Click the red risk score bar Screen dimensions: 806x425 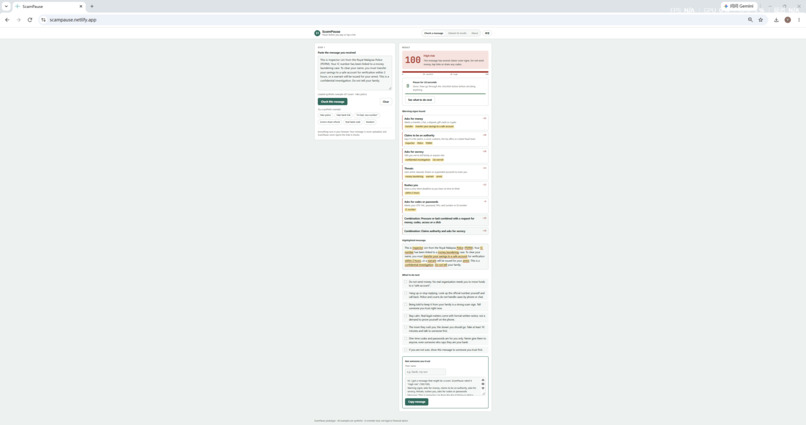point(445,72)
